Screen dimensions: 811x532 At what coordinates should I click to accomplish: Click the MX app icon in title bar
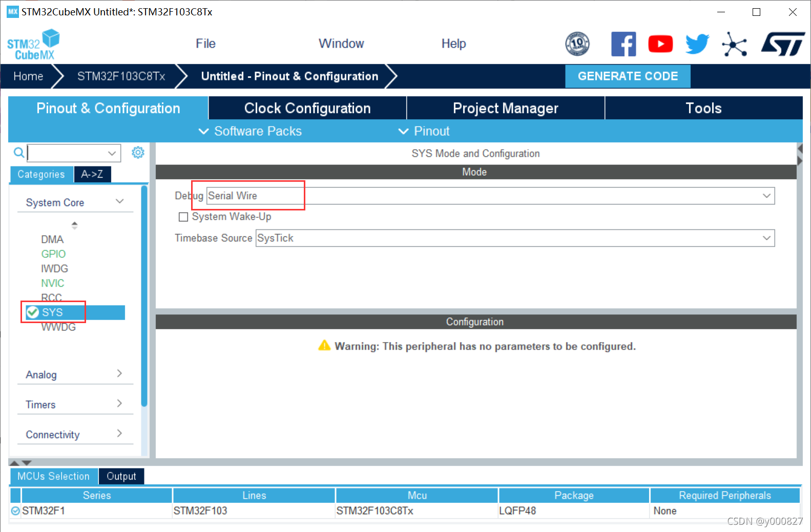pyautogui.click(x=12, y=11)
